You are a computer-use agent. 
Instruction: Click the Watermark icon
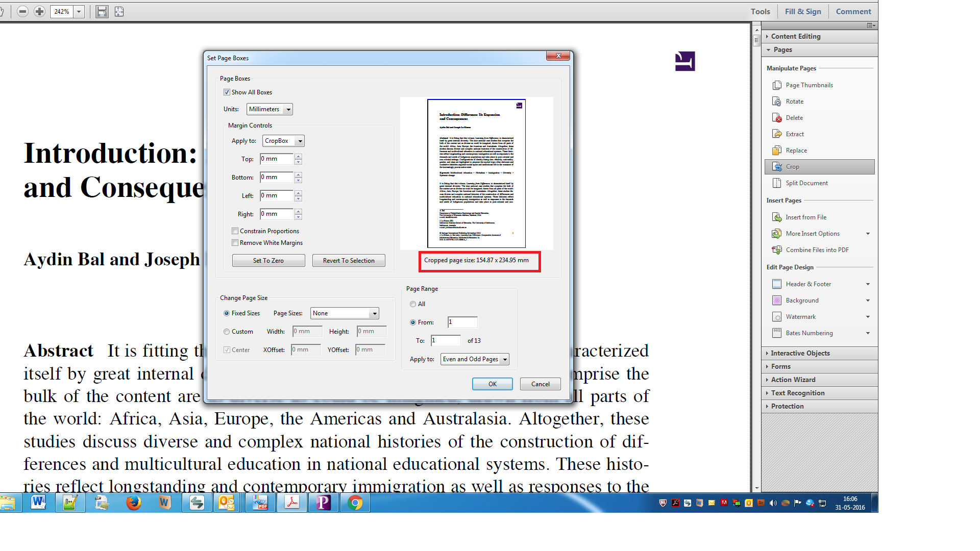pyautogui.click(x=777, y=317)
